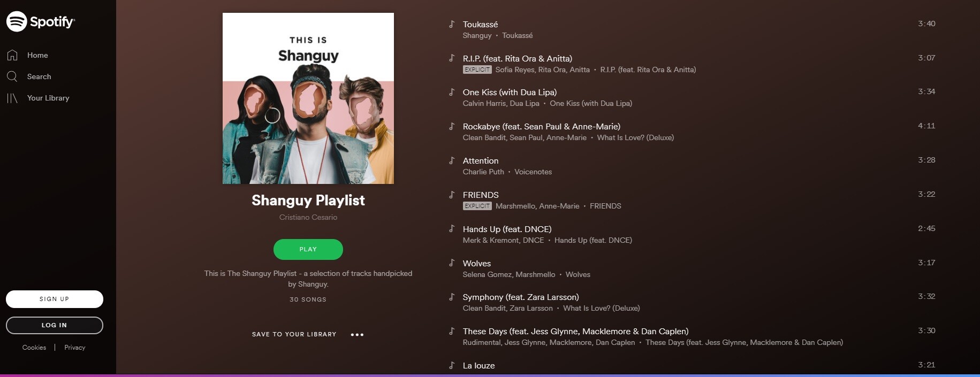This screenshot has height=377, width=980.
Task: Save playlist to your library
Action: pos(294,334)
